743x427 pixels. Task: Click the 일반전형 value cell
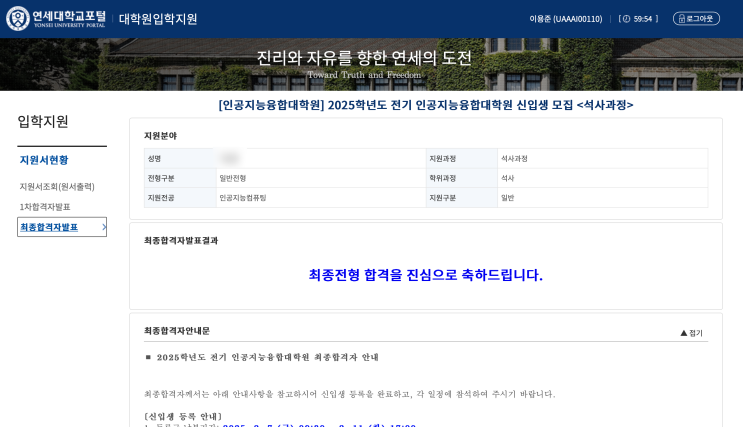click(321, 178)
